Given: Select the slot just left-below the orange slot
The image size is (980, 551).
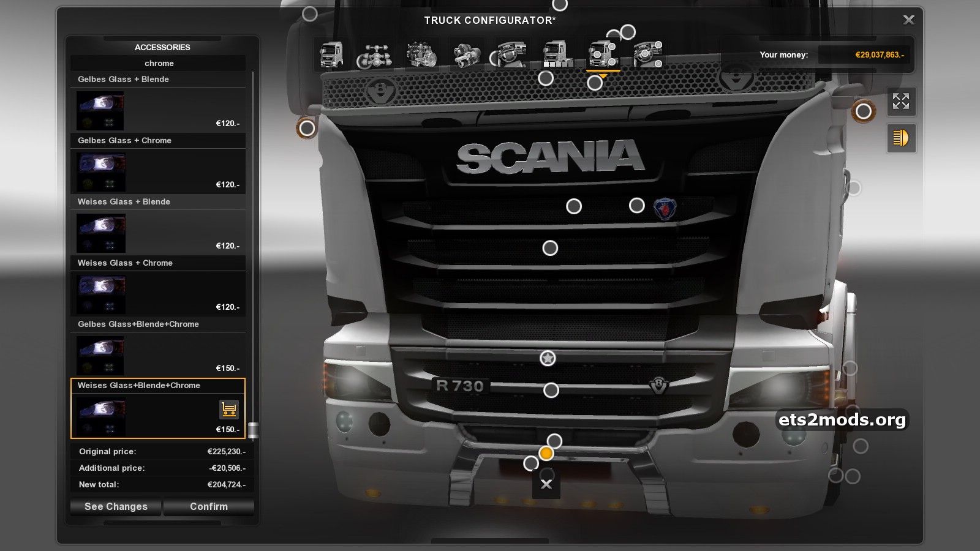Looking at the screenshot, I should (531, 463).
